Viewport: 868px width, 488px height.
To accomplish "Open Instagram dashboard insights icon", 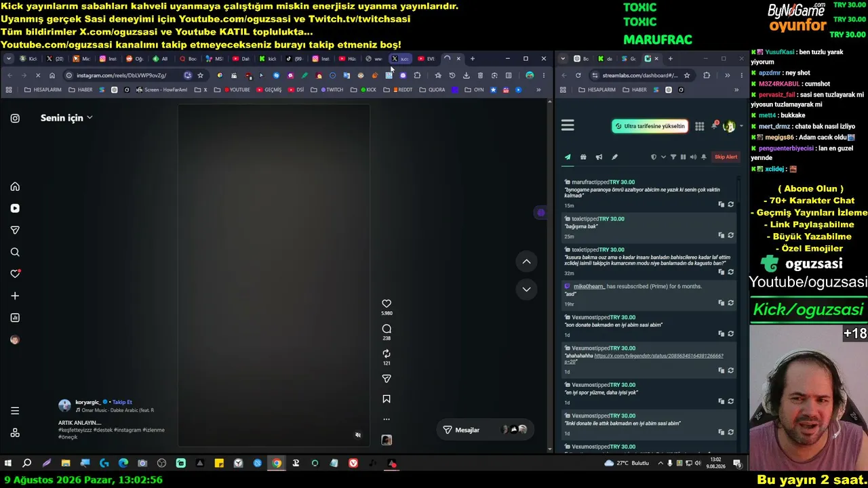I will click(x=15, y=317).
